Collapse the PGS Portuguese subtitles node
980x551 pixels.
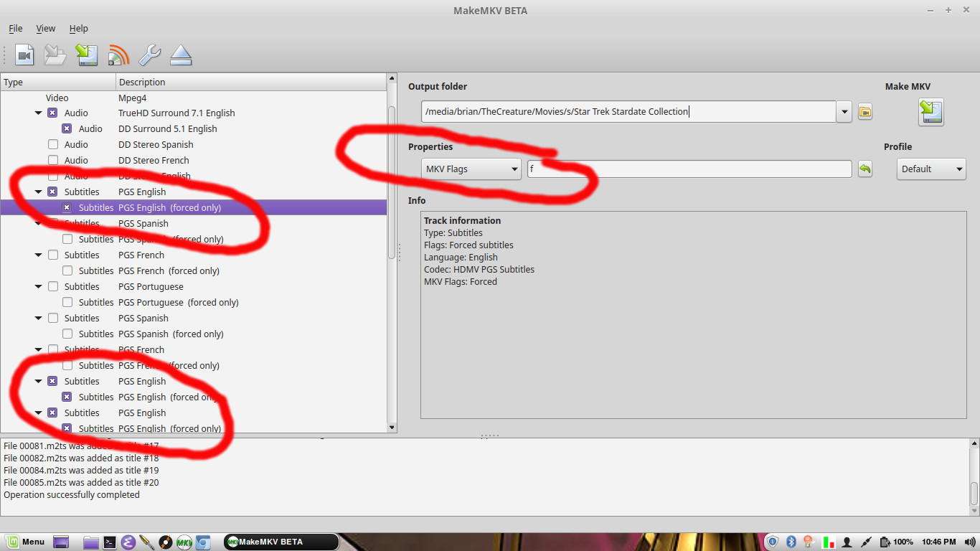[38, 287]
